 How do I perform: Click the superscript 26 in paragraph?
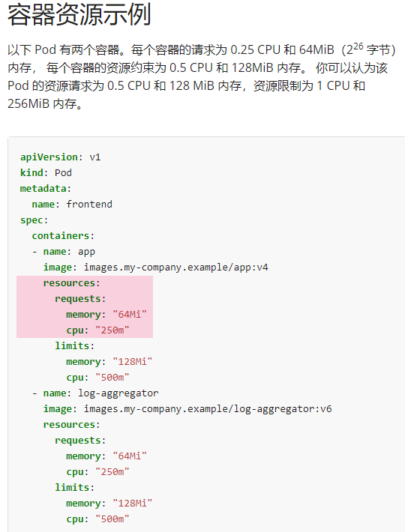(x=358, y=46)
